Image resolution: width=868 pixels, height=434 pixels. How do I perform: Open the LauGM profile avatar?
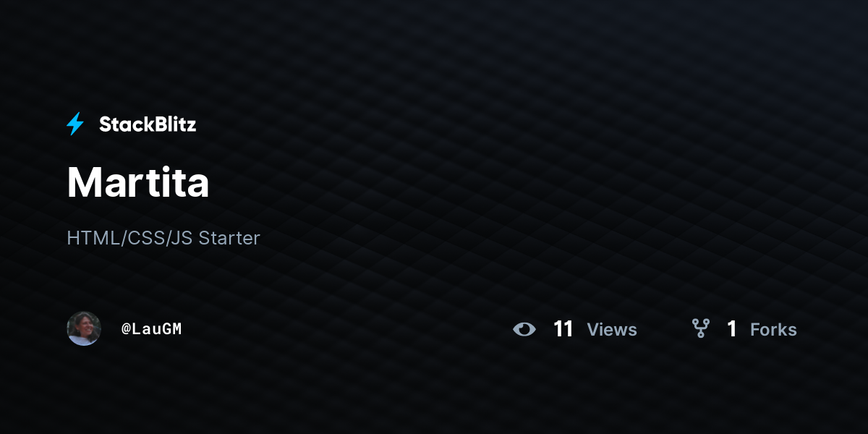(x=84, y=328)
